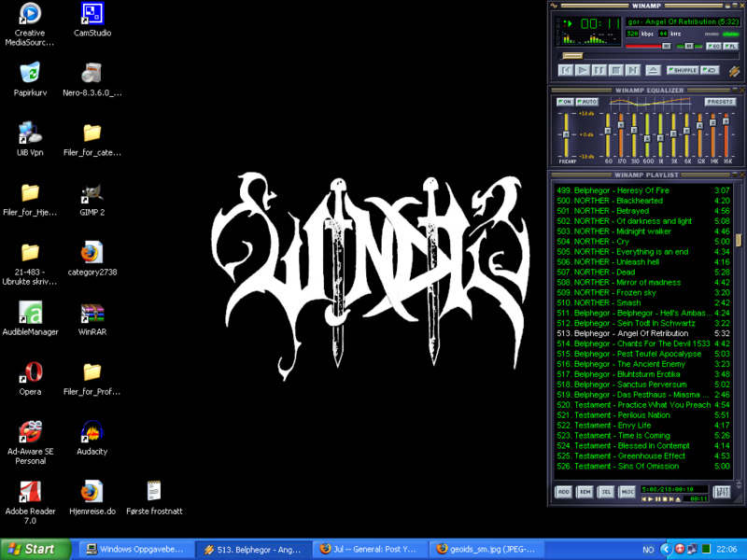
Task: Click the PREAMP slider in the equalizer
Action: 566,135
